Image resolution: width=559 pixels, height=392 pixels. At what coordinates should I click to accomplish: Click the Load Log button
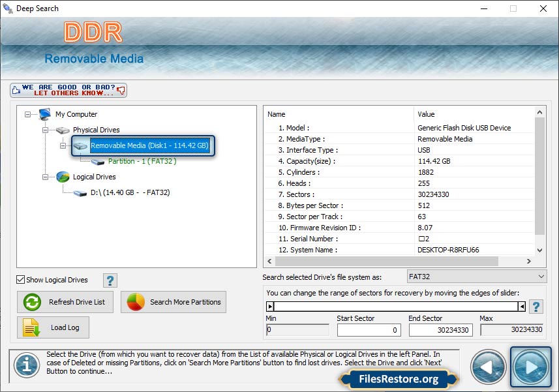tap(53, 327)
